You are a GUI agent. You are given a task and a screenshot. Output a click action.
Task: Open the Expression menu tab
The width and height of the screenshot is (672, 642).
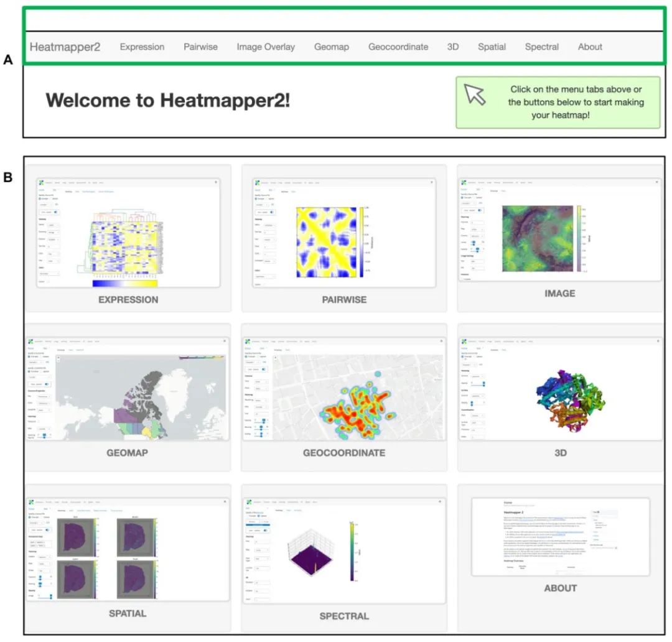(x=142, y=47)
